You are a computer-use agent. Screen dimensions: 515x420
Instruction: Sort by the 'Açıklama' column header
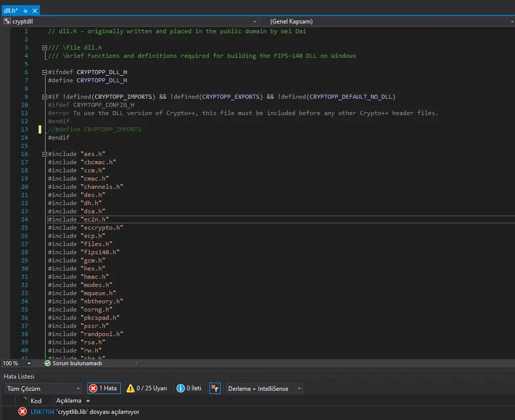pyautogui.click(x=69, y=401)
